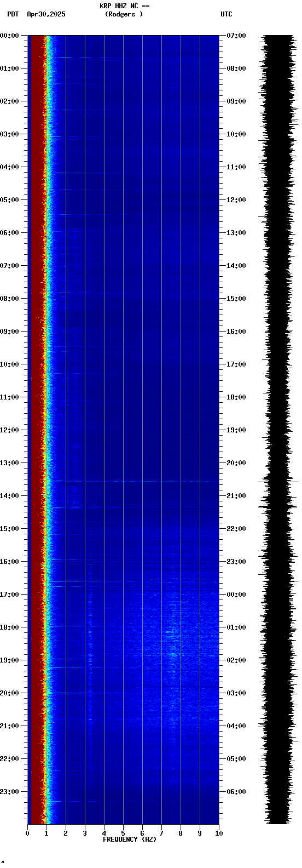Click the 11:00 UTC time label
Screen dimensions: 302x868
tap(236, 167)
